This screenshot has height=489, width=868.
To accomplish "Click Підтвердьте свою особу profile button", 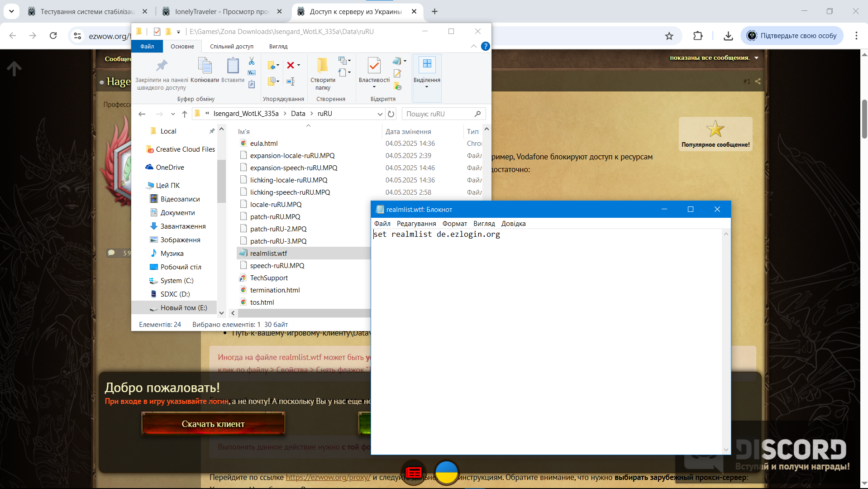I will click(792, 36).
